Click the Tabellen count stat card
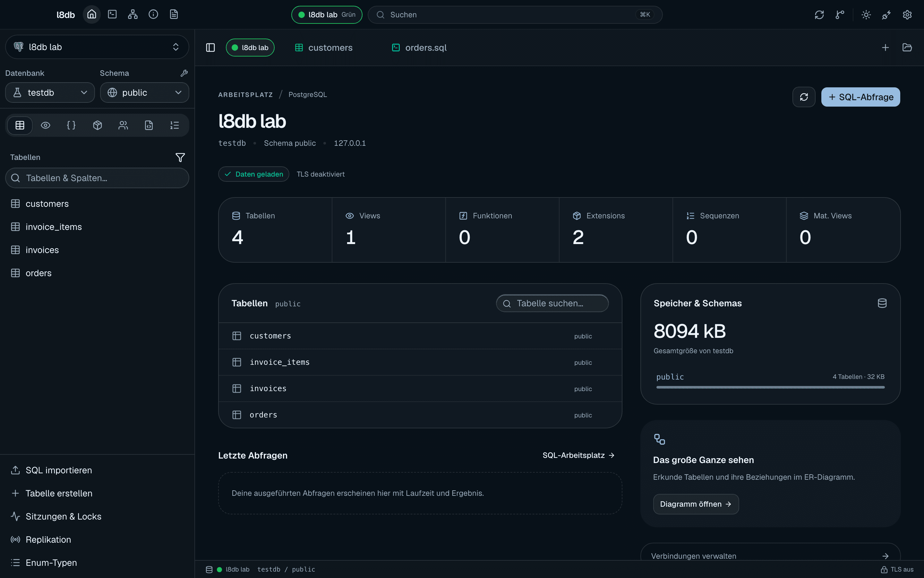The height and width of the screenshot is (578, 924). [275, 230]
